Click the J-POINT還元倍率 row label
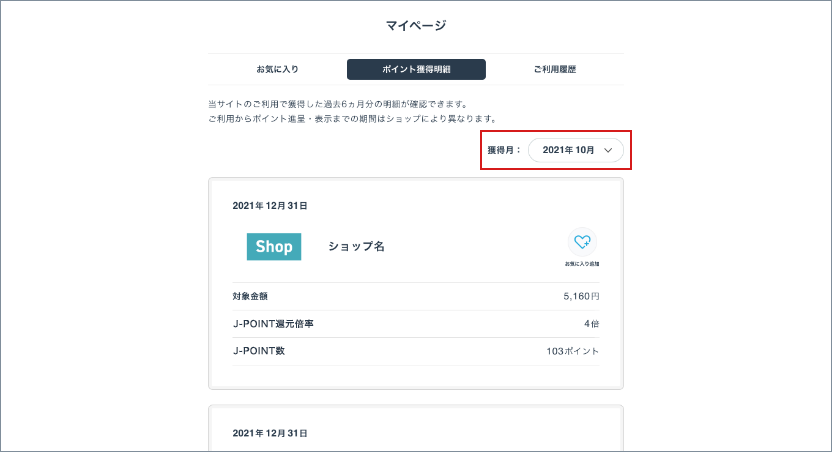 coord(273,324)
